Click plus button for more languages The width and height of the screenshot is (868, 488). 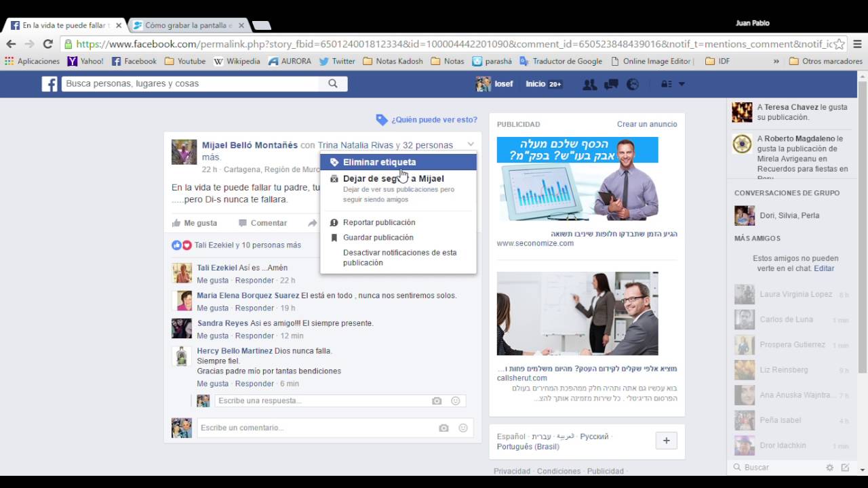666,441
